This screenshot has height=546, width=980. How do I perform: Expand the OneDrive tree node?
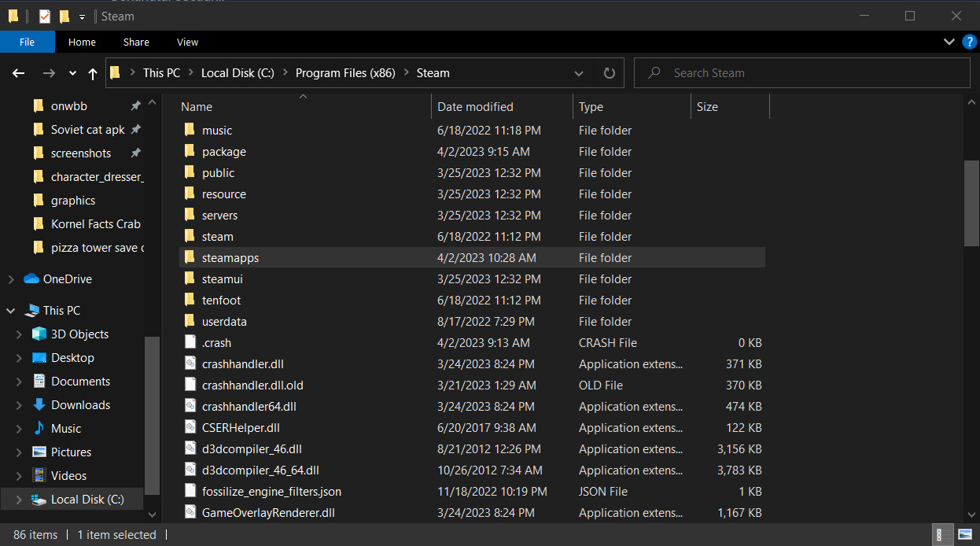coord(11,279)
